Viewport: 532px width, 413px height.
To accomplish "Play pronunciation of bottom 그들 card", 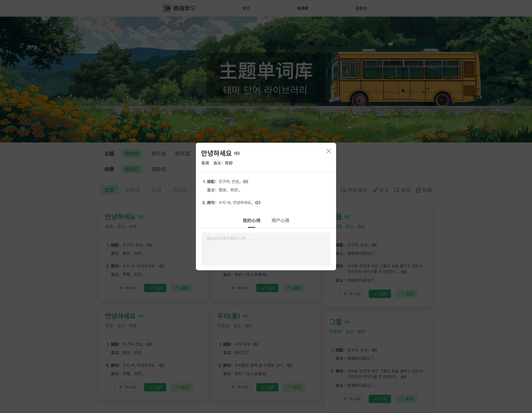I will pyautogui.click(x=347, y=322).
